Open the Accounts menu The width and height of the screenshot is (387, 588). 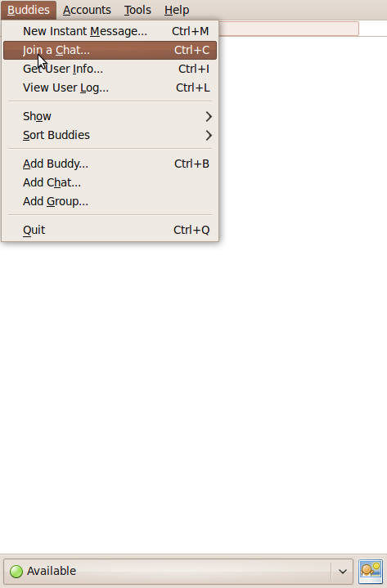[x=87, y=10]
